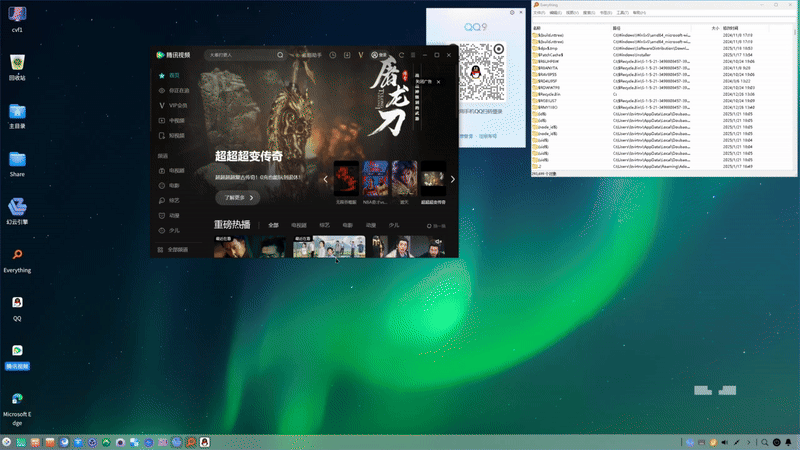The image size is (800, 450).
Task: Click 换一换 to refresh 重磅热播 list
Action: [x=436, y=226]
